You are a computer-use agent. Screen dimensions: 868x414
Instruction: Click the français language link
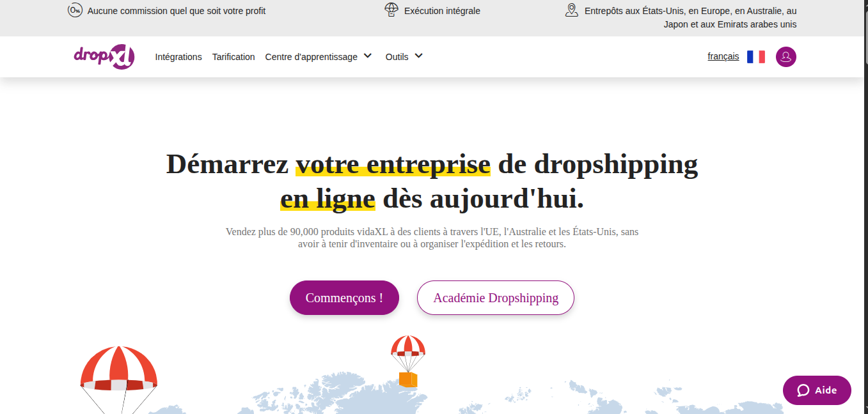(x=723, y=56)
